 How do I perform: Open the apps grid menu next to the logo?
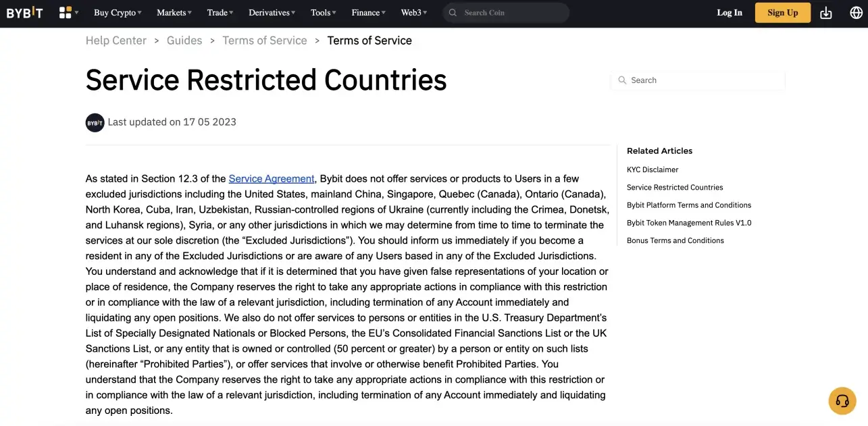click(x=64, y=12)
